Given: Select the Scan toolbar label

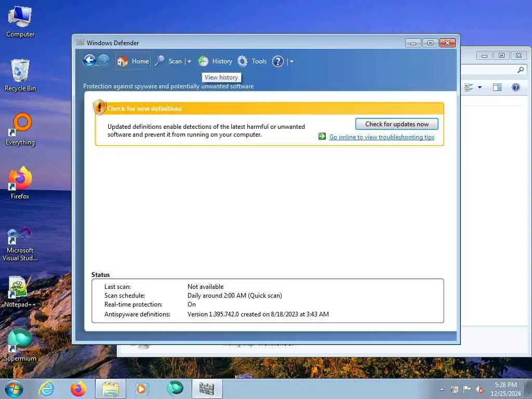Looking at the screenshot, I should [175, 61].
